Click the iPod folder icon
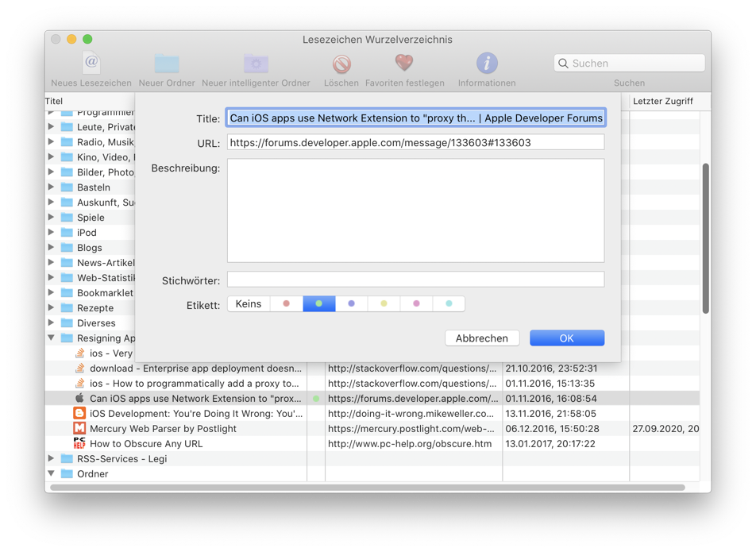The height and width of the screenshot is (552, 756). tap(67, 233)
